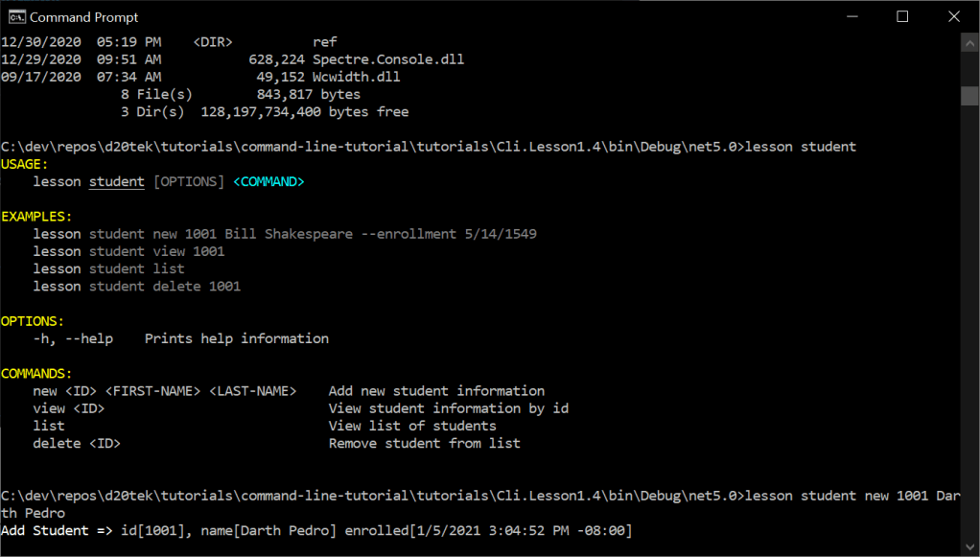Click the 'delete <ID>' command entry
Image resolution: width=980 pixels, height=557 pixels.
click(77, 443)
